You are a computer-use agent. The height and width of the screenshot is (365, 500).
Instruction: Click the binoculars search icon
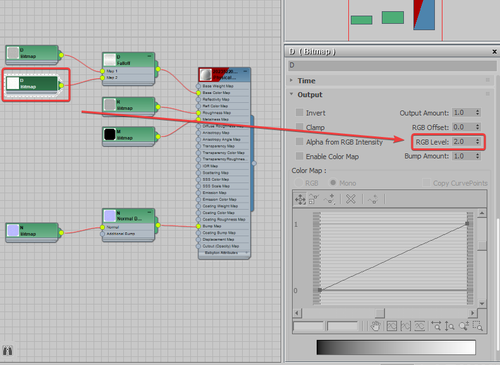tap(7, 351)
